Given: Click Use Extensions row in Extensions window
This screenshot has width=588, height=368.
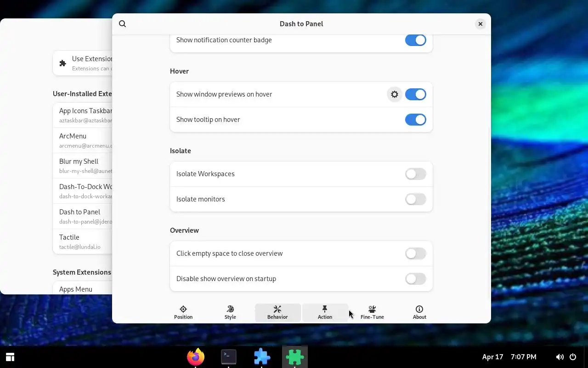Looking at the screenshot, I should pyautogui.click(x=83, y=63).
